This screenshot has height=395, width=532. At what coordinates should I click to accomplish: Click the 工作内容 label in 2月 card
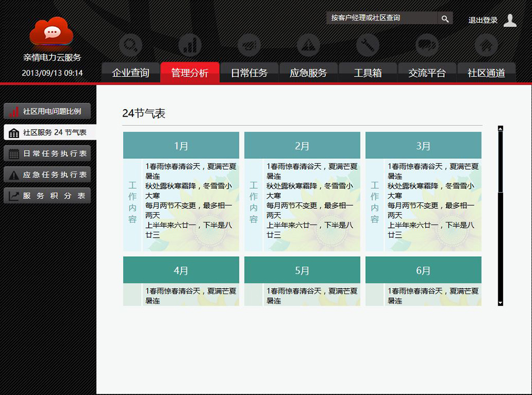(x=254, y=202)
